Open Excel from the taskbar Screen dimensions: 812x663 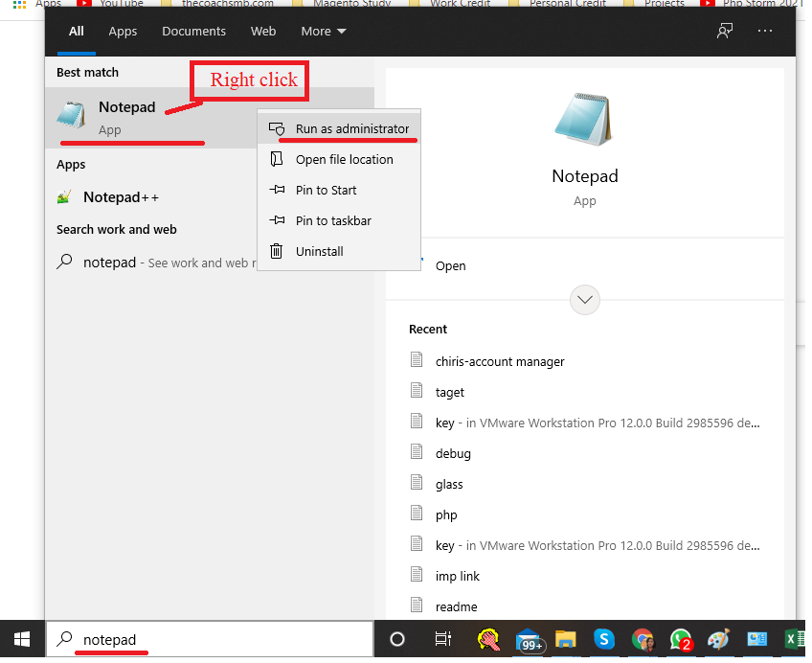(x=795, y=639)
